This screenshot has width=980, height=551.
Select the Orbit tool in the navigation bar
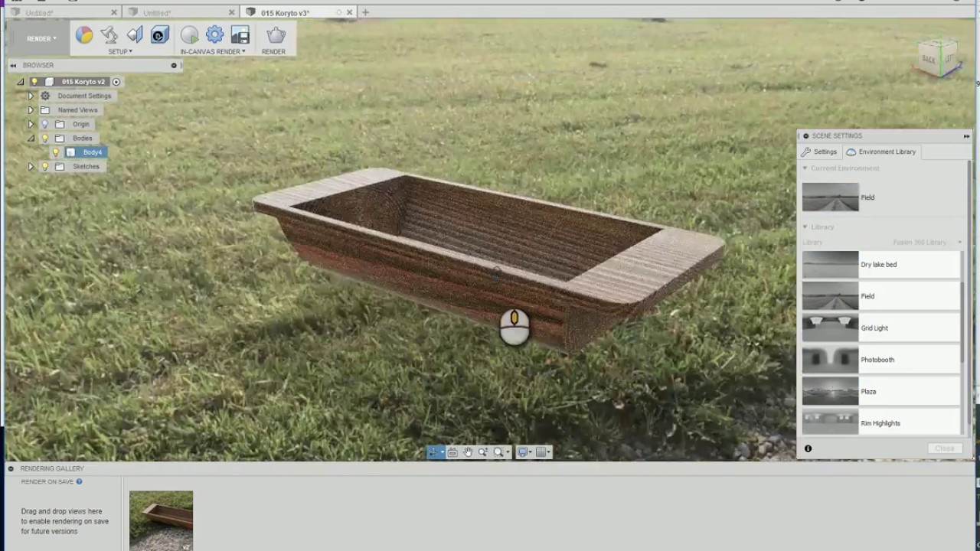434,452
